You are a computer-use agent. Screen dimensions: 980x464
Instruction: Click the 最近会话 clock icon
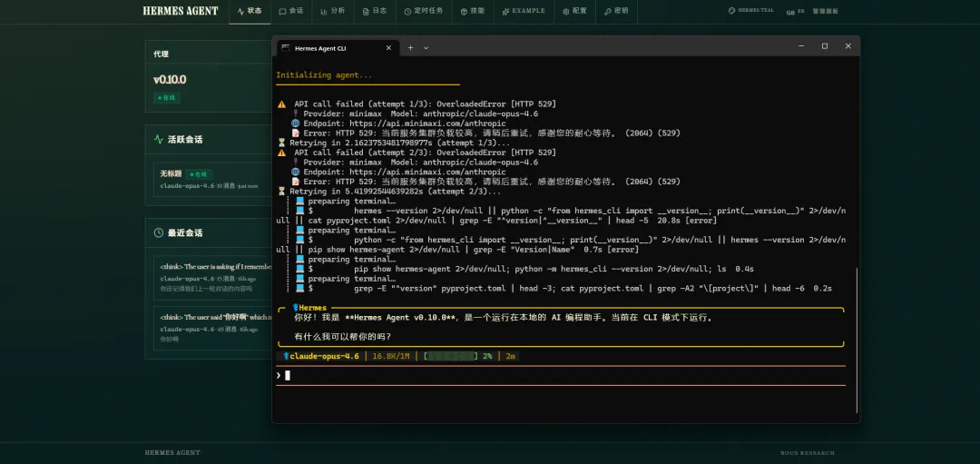pos(158,232)
